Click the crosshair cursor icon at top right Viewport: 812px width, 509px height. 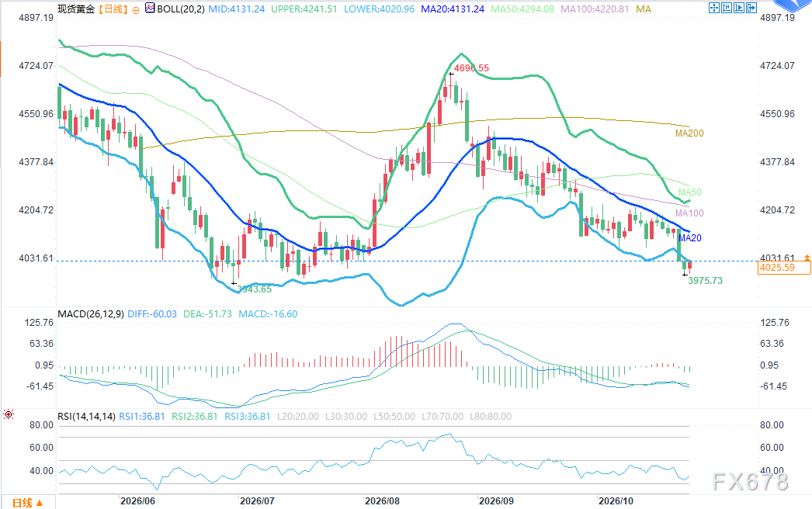[713, 8]
